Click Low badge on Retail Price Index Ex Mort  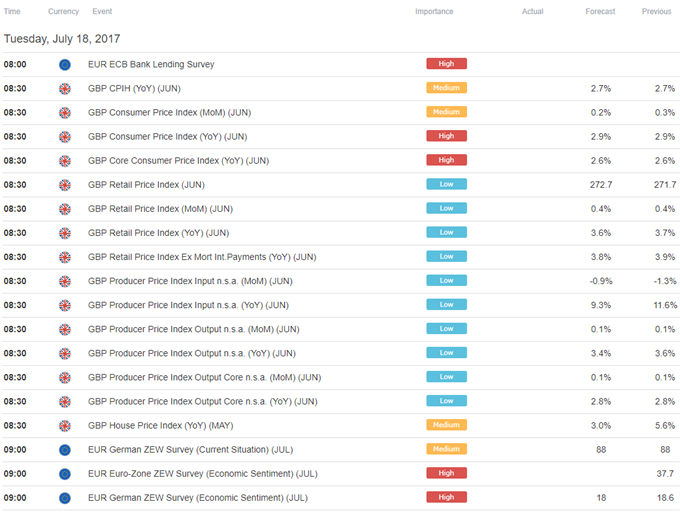coord(446,256)
